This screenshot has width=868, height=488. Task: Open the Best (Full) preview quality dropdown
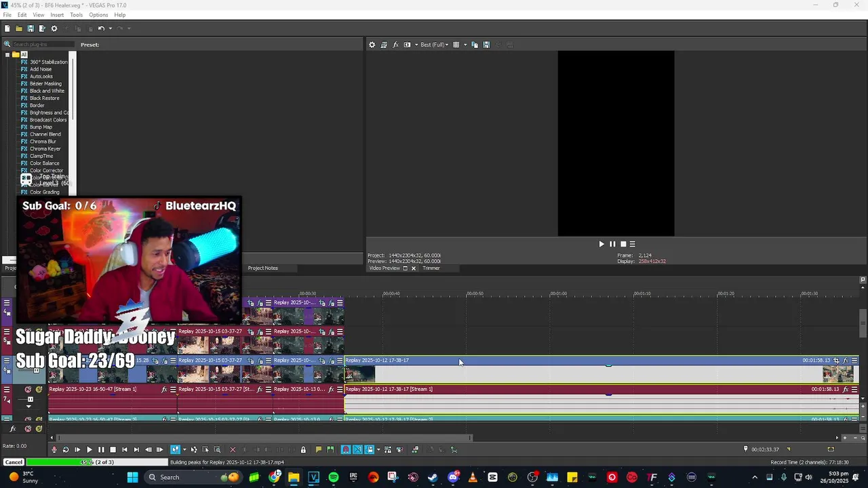pos(434,45)
